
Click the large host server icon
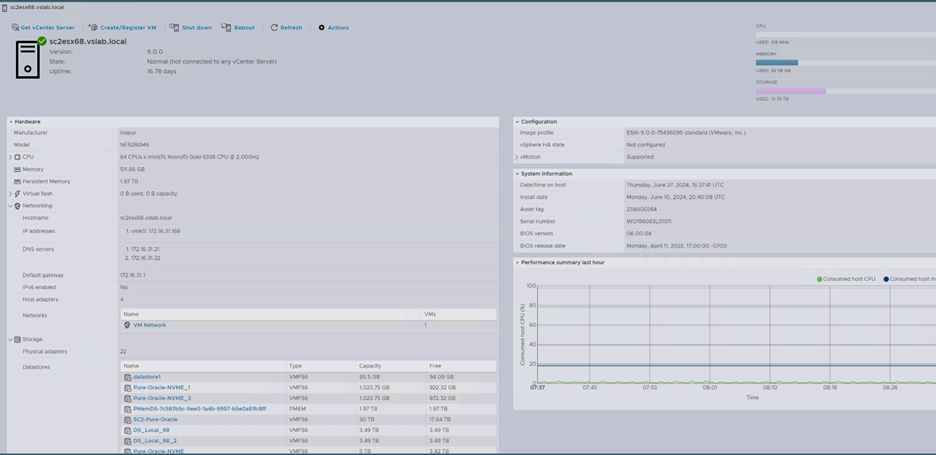pyautogui.click(x=28, y=59)
